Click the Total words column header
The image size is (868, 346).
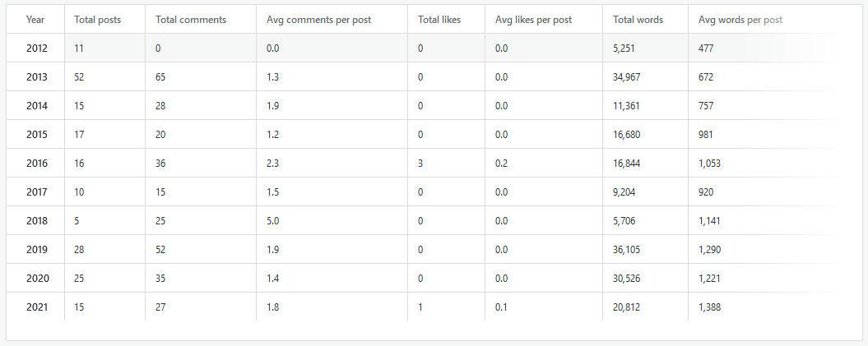638,19
